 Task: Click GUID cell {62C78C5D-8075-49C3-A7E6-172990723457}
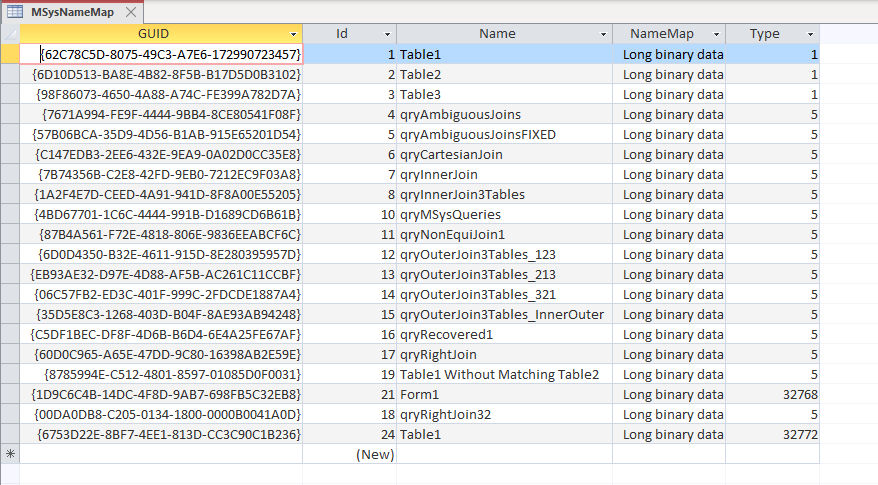(x=161, y=54)
